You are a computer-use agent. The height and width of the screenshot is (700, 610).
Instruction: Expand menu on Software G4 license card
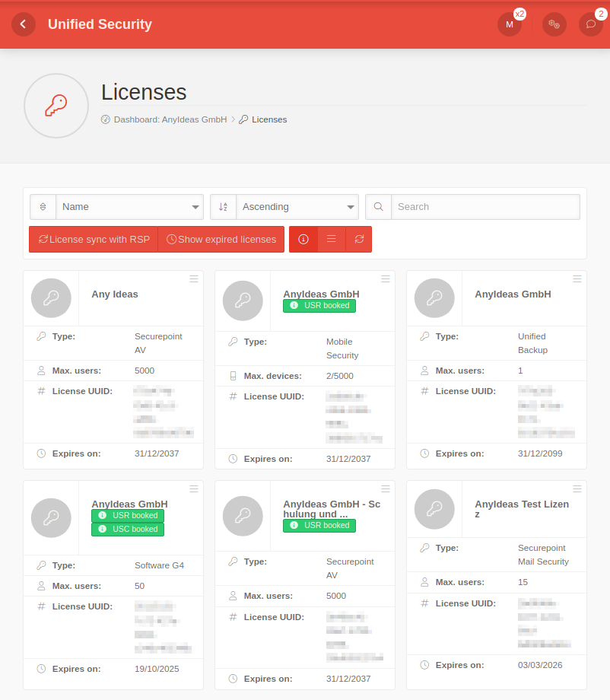pos(194,488)
